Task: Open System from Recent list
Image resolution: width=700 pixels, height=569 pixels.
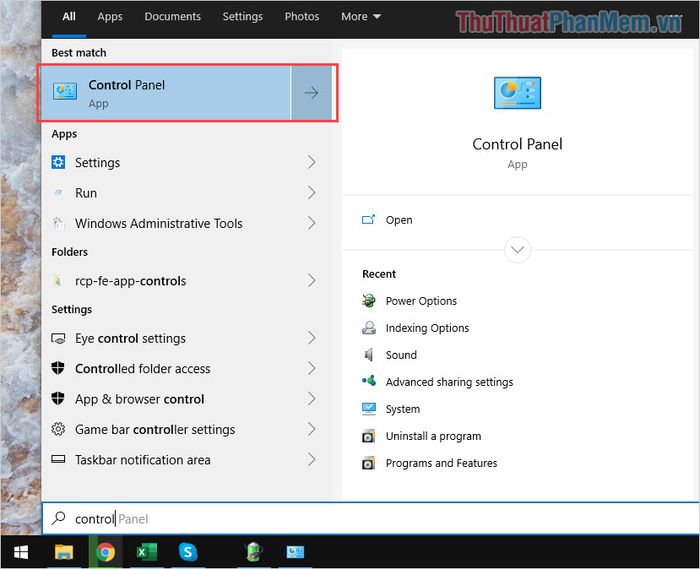Action: pyautogui.click(x=403, y=409)
